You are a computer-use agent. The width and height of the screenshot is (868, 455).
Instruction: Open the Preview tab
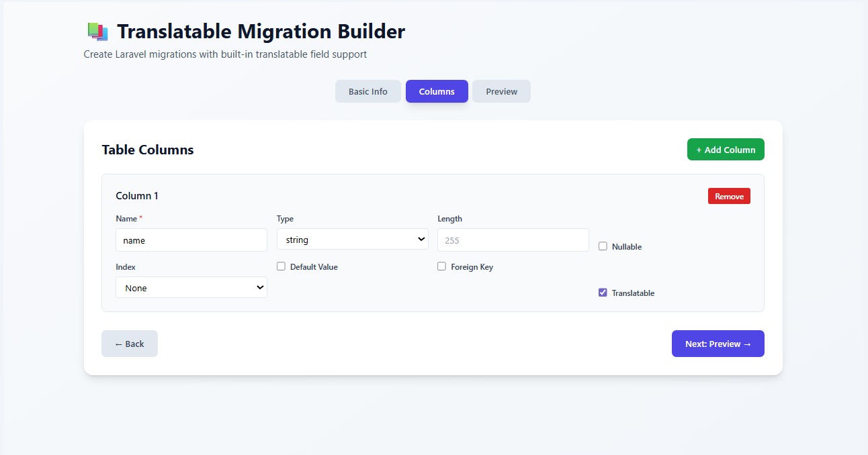tap(501, 91)
